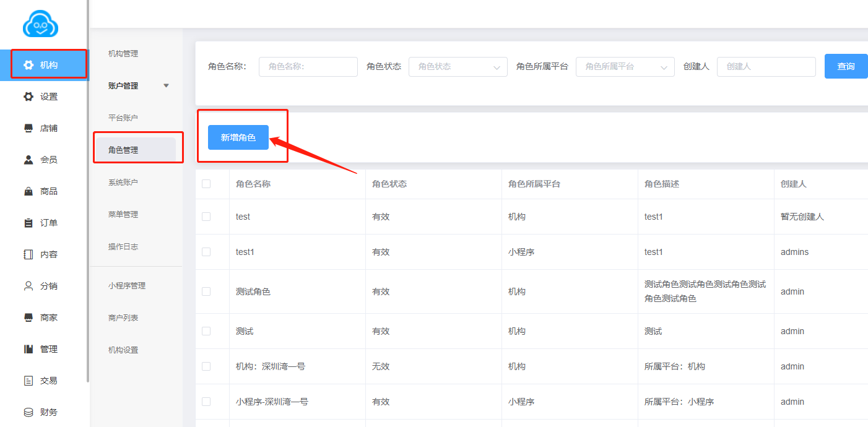Check the box for 机构：深圳湾一号 row
This screenshot has width=868, height=427.
(x=206, y=366)
